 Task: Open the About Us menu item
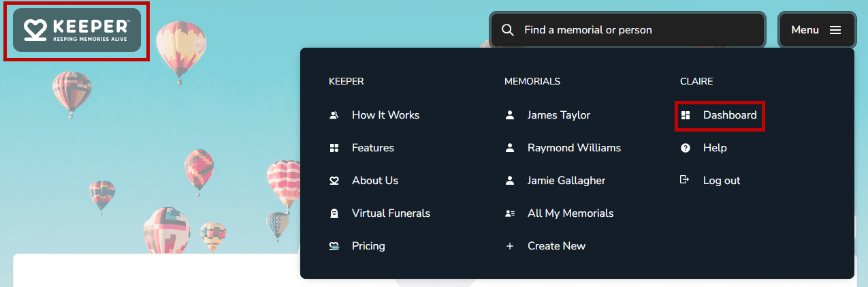pyautogui.click(x=375, y=181)
